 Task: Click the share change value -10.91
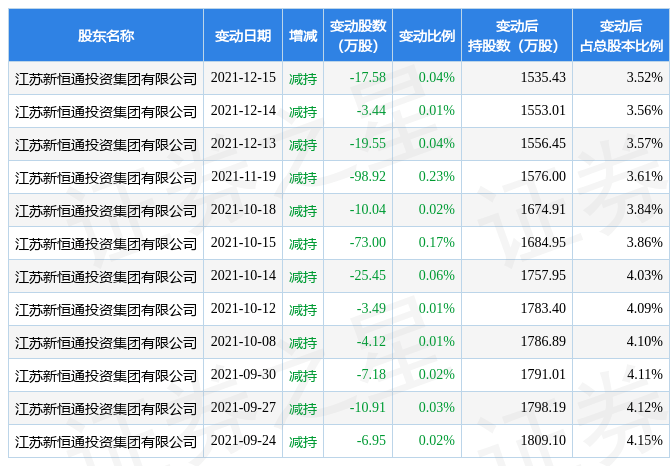(367, 407)
